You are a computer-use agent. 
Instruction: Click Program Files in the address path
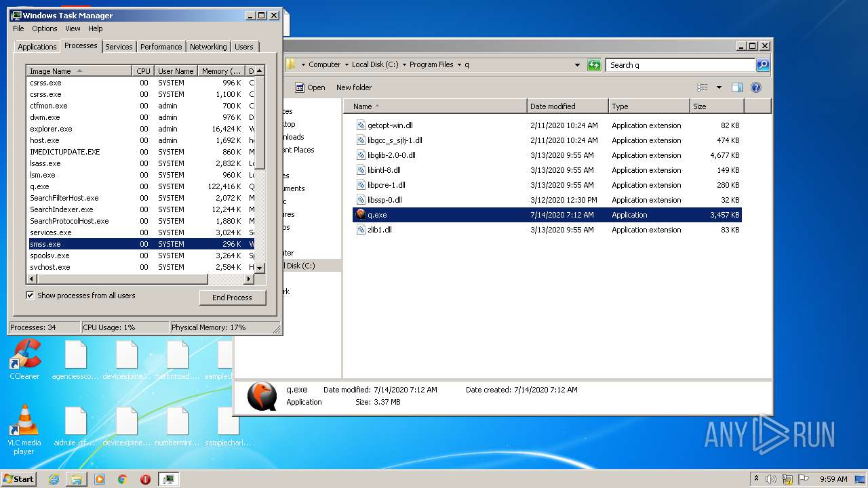431,65
